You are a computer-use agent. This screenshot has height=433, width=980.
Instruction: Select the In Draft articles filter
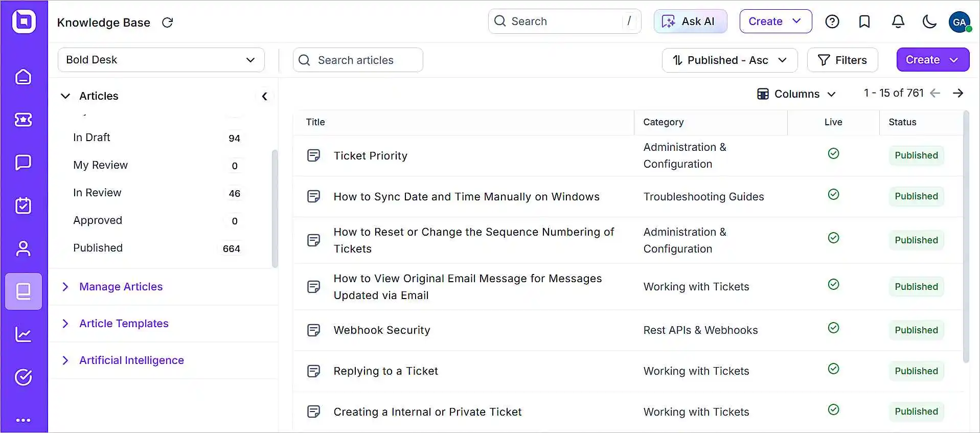pyautogui.click(x=92, y=138)
